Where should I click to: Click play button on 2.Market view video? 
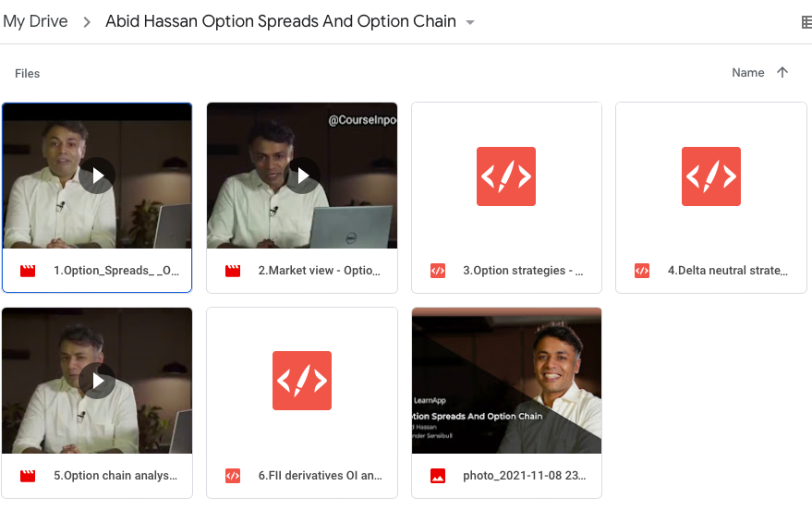pos(302,176)
